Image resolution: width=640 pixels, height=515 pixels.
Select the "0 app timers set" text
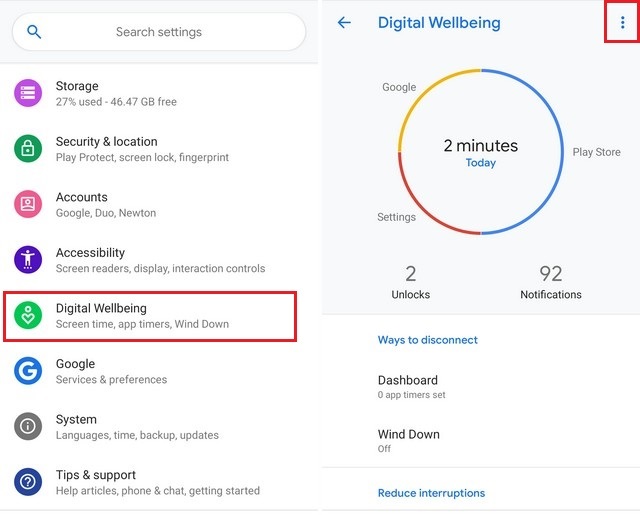(411, 395)
